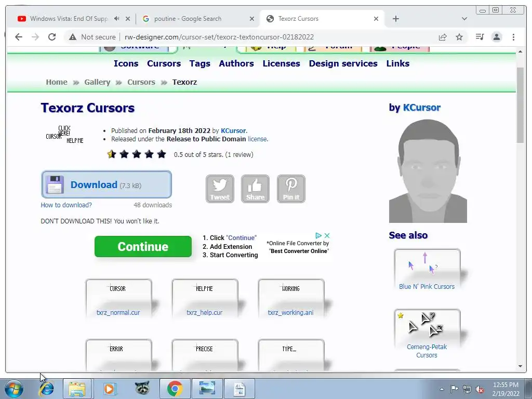
Task: Open the Chrome profile avatar
Action: tap(497, 37)
